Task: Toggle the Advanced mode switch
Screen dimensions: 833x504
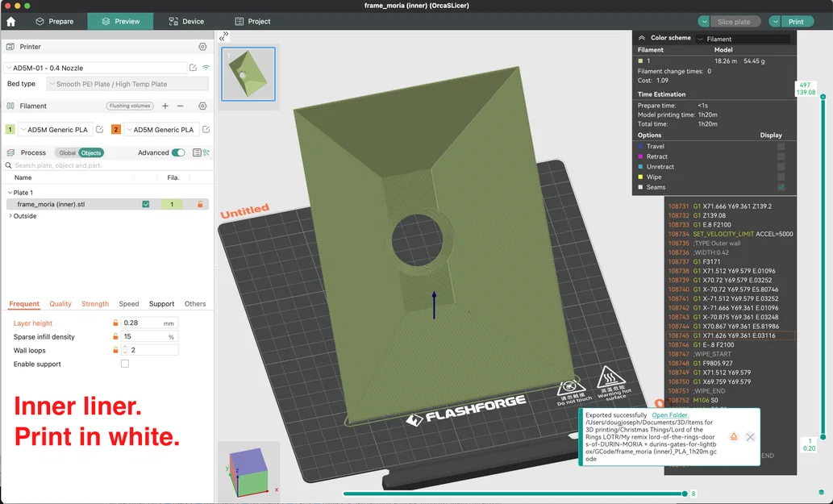Action: (178, 153)
